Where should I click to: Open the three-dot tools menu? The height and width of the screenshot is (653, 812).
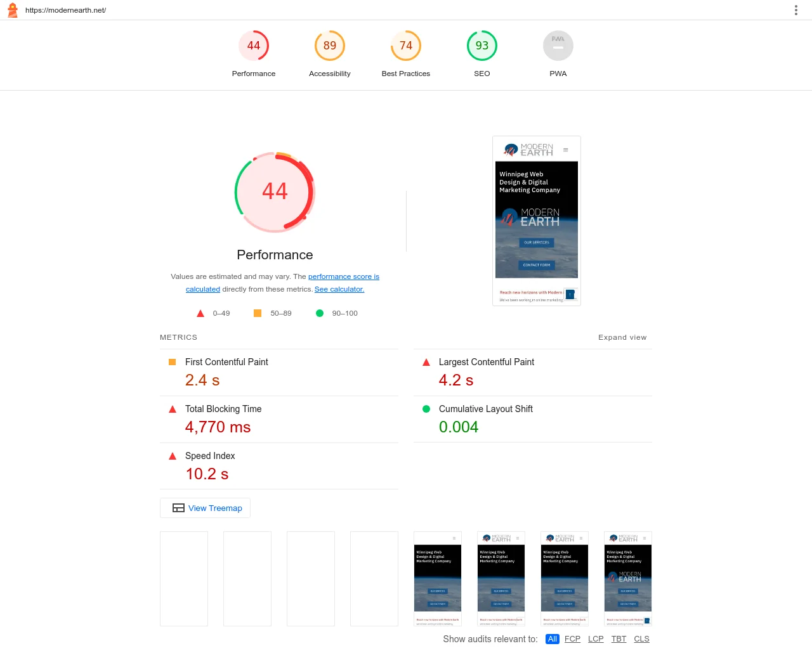pyautogui.click(x=796, y=10)
